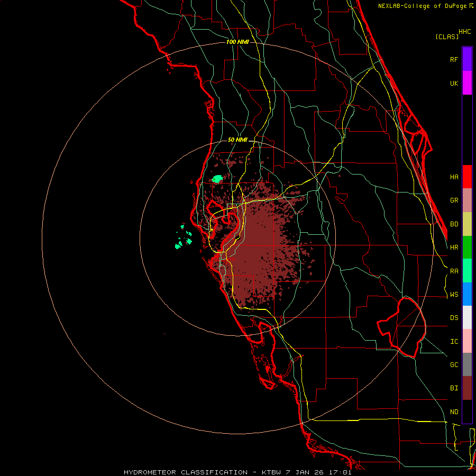Click the "100 NMI" range ring label
This screenshot has width=476, height=476.
[x=237, y=42]
